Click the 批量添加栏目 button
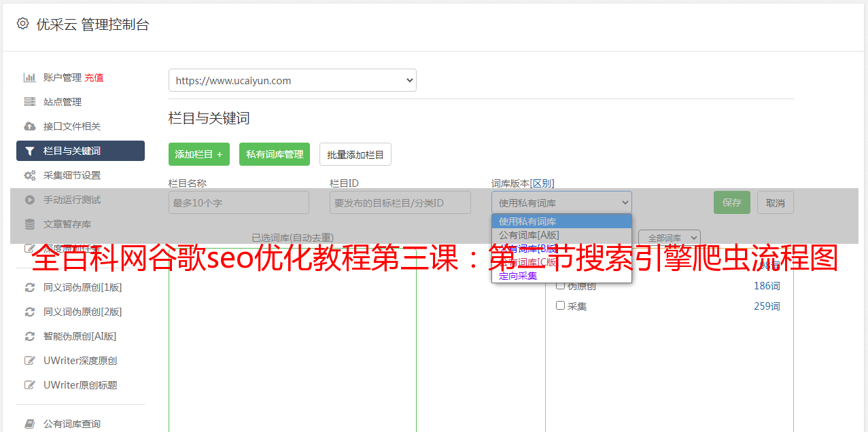The height and width of the screenshot is (432, 868). pos(355,154)
